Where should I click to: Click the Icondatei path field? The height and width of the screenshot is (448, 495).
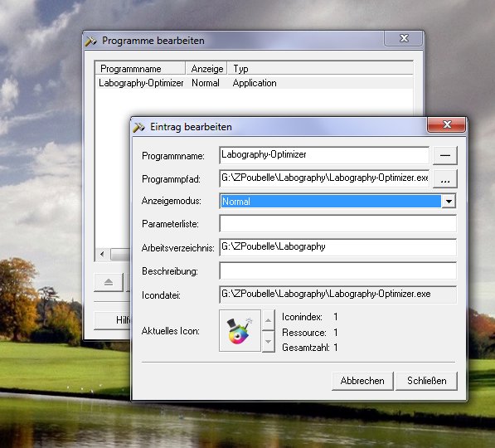pos(337,295)
